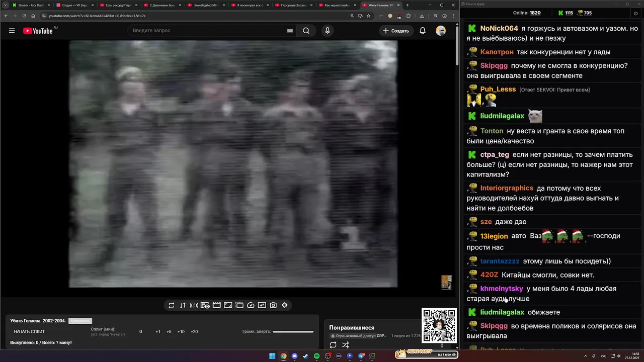644x362 pixels.
Task: Click the НАЧАТЬ СПЛИТ button
Action: click(29, 332)
